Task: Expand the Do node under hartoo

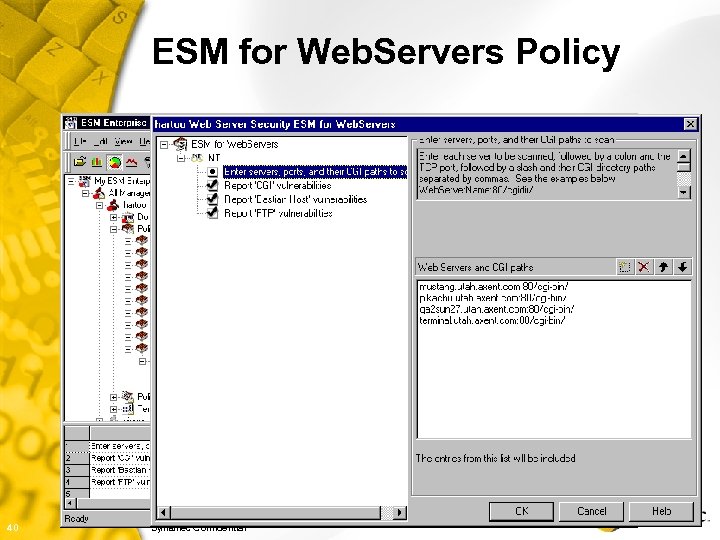Action: (114, 217)
